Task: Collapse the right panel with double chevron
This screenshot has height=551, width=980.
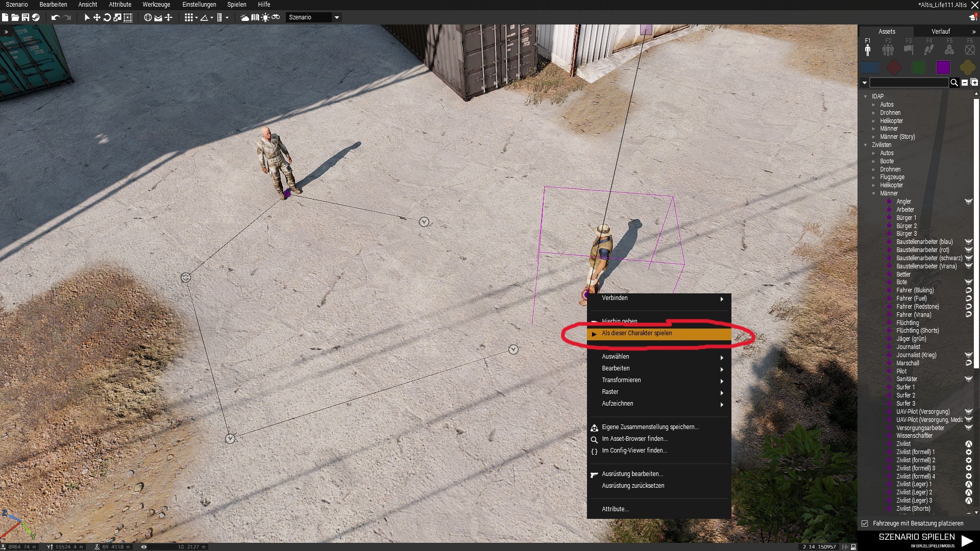Action: point(974,32)
